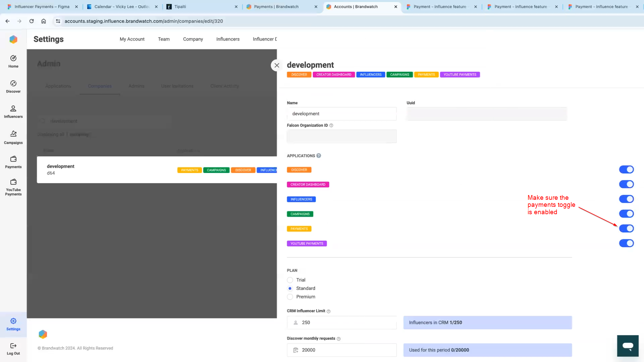Switch to the Tipalti browser tab

pos(180,7)
